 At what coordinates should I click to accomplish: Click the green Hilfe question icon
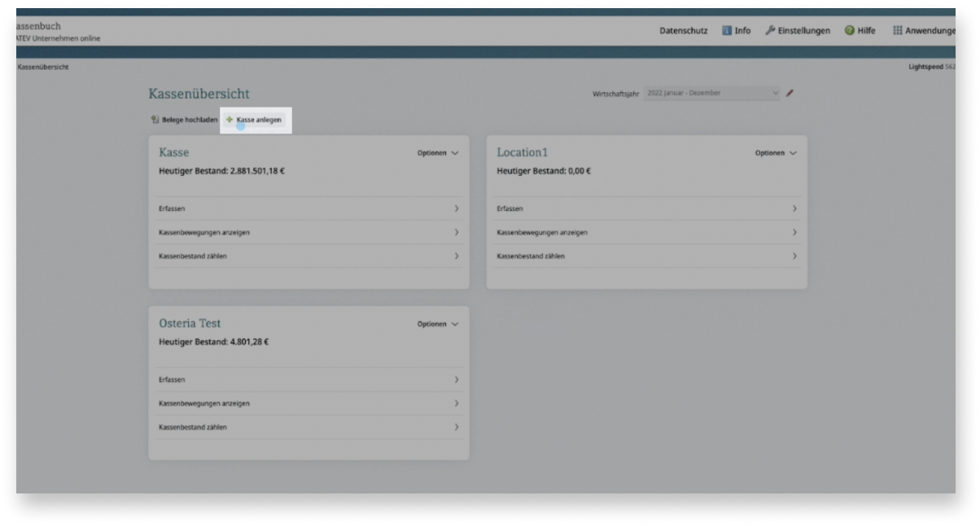849,30
